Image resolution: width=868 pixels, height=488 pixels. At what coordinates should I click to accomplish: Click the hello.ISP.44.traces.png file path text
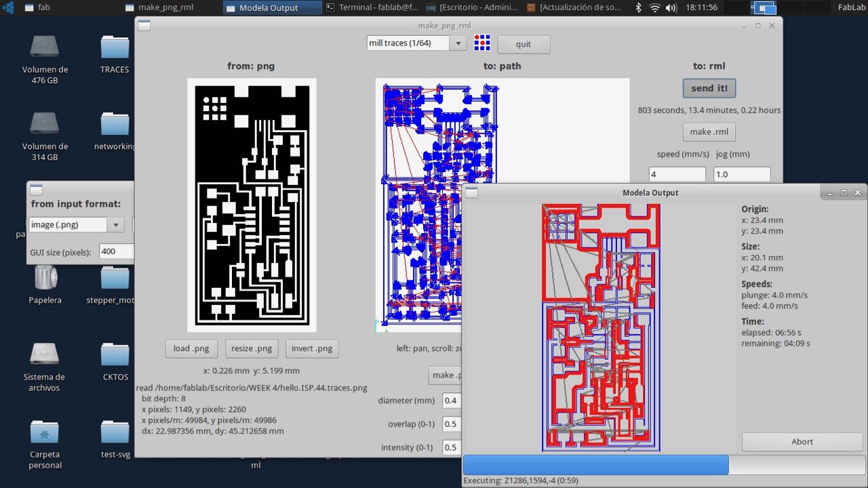click(252, 388)
